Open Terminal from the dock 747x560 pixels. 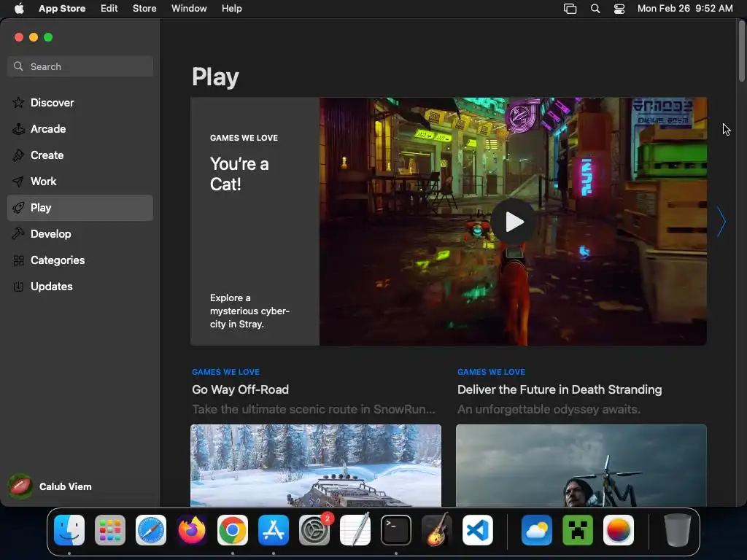coord(396,529)
